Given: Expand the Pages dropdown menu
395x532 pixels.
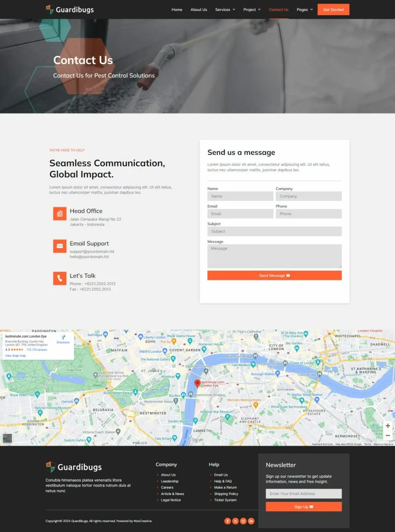Looking at the screenshot, I should pos(305,9).
